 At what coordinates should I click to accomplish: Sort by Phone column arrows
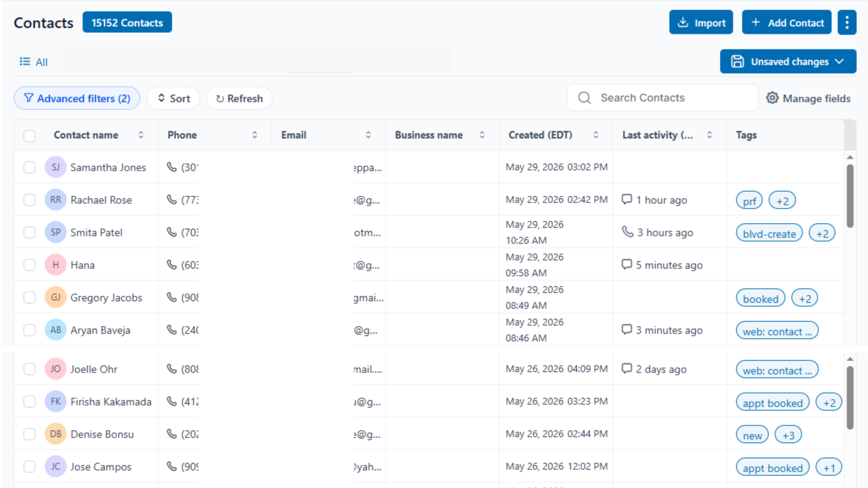tap(255, 135)
